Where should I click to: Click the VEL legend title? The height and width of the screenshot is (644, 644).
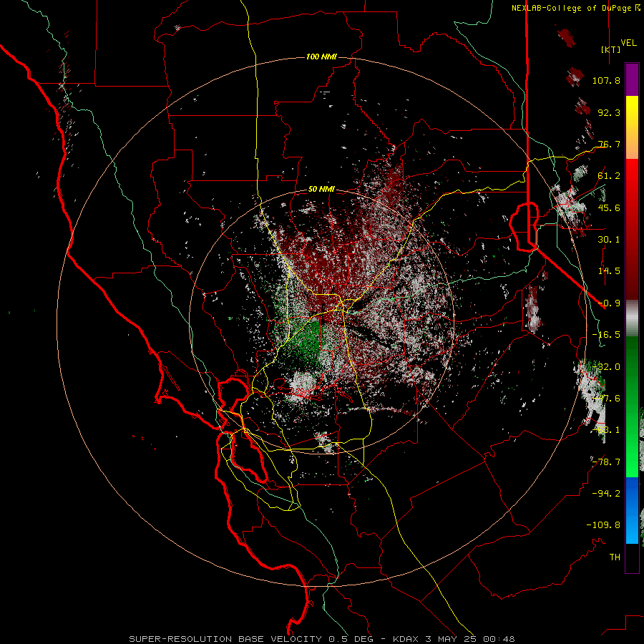coord(628,43)
